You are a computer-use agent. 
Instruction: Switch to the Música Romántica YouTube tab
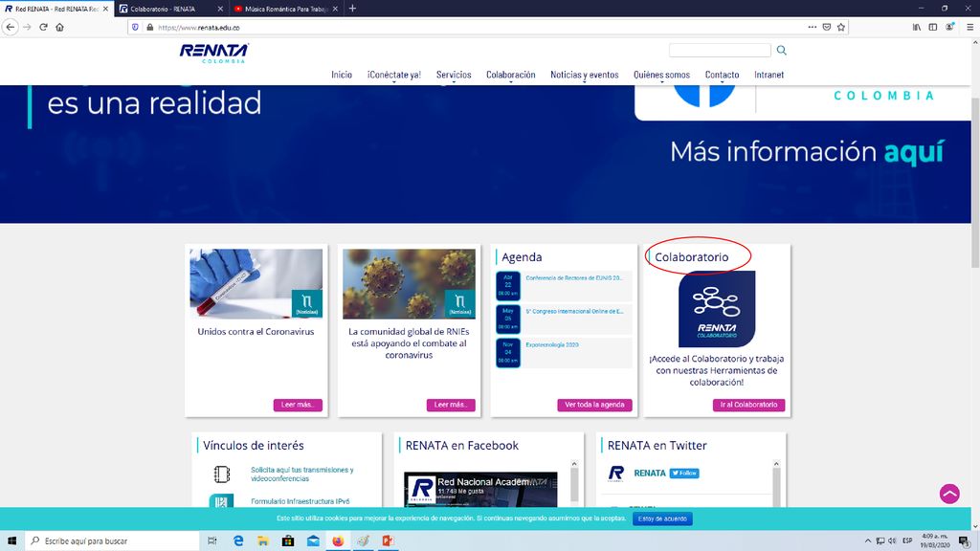point(285,9)
